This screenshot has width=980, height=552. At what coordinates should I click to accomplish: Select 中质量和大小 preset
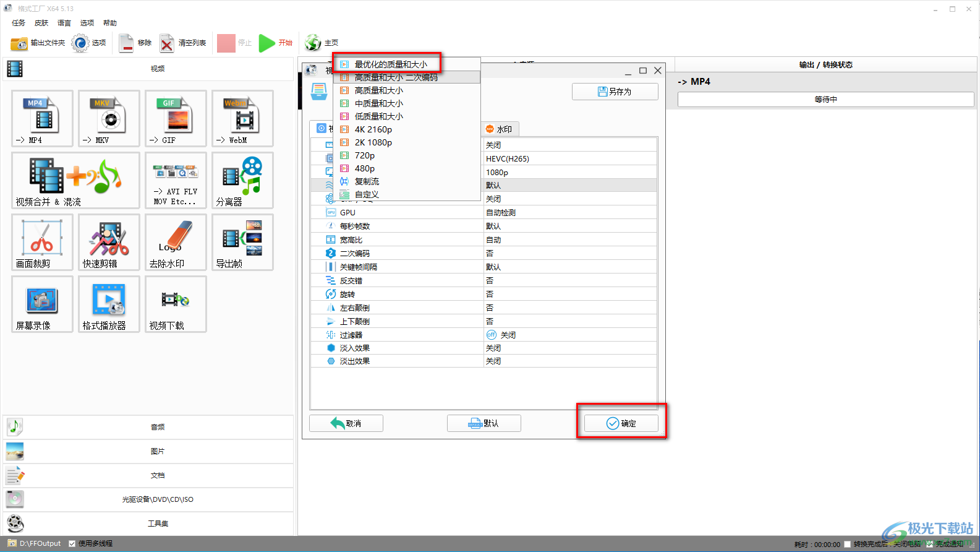[x=407, y=103]
